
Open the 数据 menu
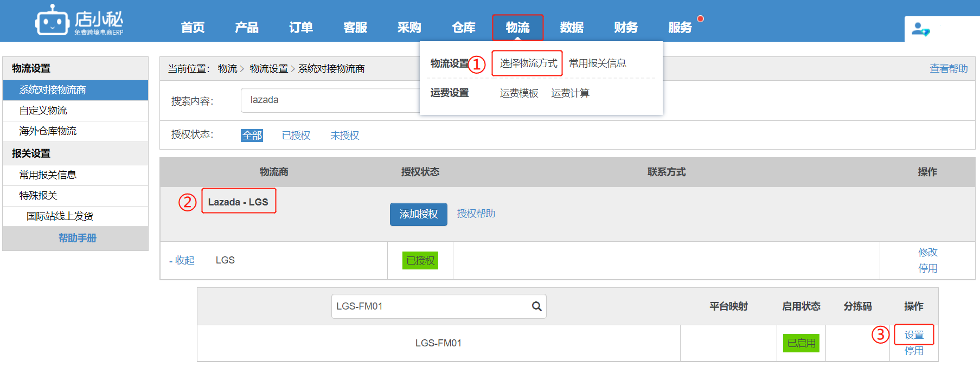[x=572, y=28]
